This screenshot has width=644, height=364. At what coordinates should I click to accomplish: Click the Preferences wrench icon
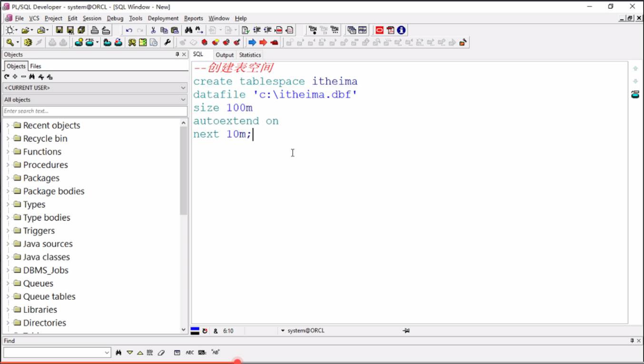tap(167, 42)
